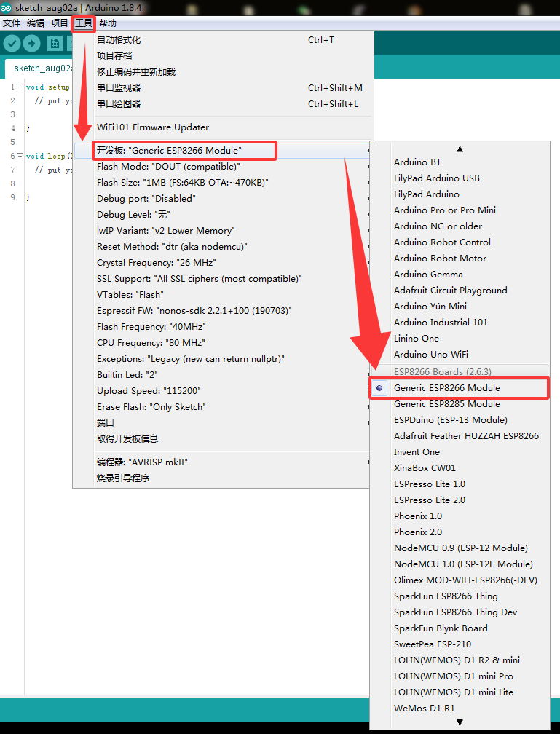The height and width of the screenshot is (734, 560).
Task: Select Arduino BT board
Action: click(460, 162)
